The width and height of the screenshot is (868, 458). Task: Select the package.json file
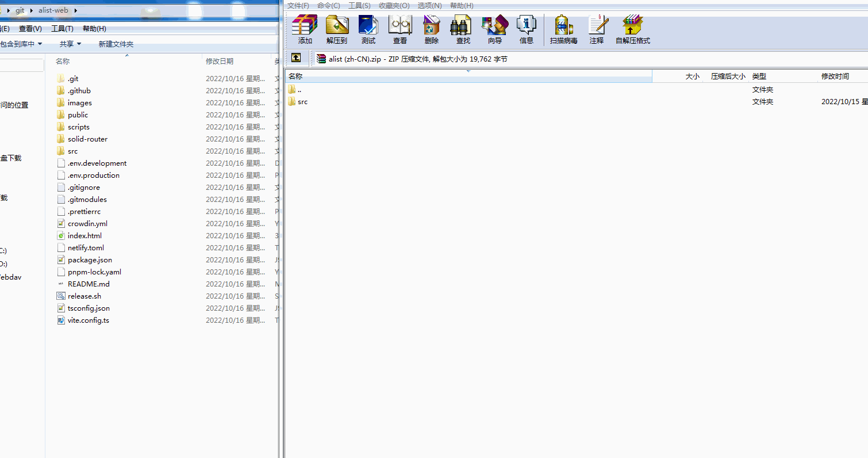90,260
